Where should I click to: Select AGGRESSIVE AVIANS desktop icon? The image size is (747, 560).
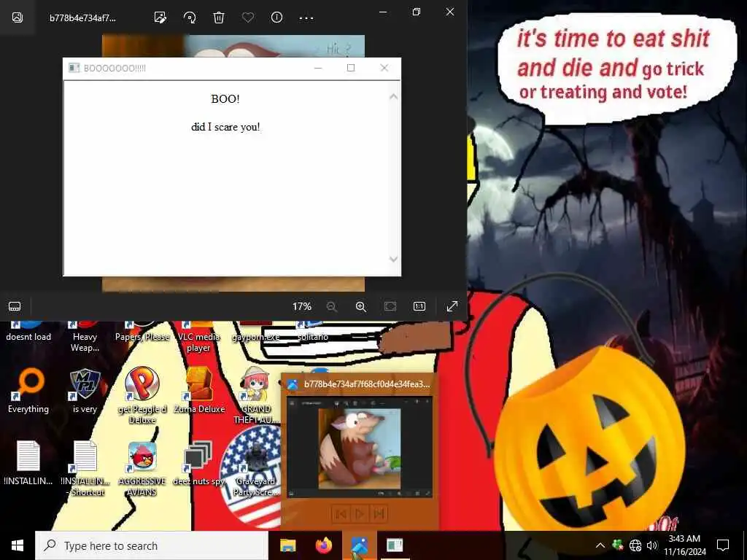pos(142,467)
